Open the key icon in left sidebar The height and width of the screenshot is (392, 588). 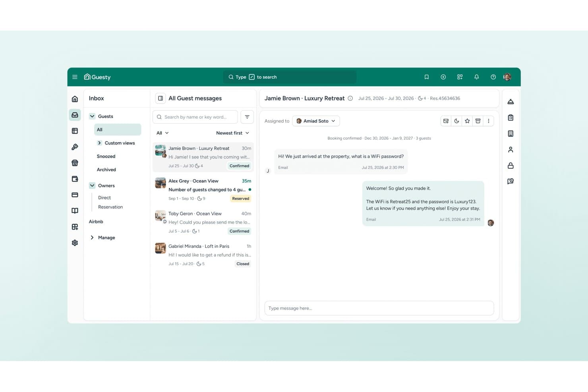(x=75, y=147)
